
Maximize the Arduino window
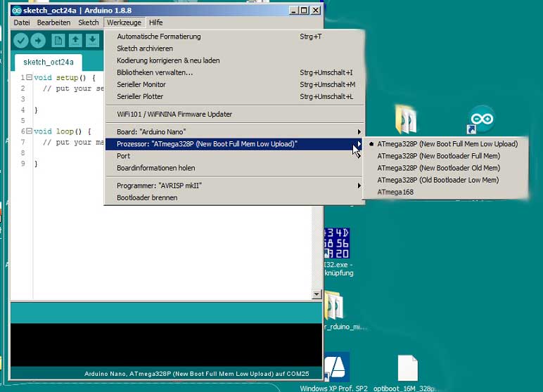pyautogui.click(x=304, y=11)
